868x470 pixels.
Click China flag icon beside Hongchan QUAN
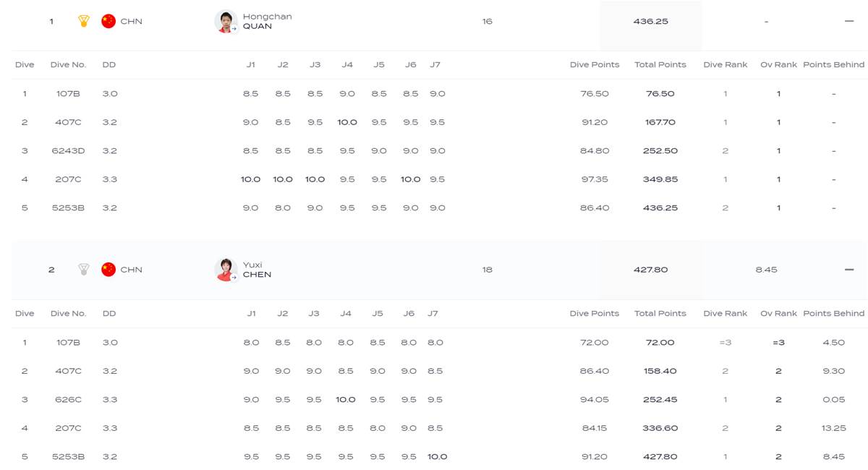pyautogui.click(x=109, y=21)
